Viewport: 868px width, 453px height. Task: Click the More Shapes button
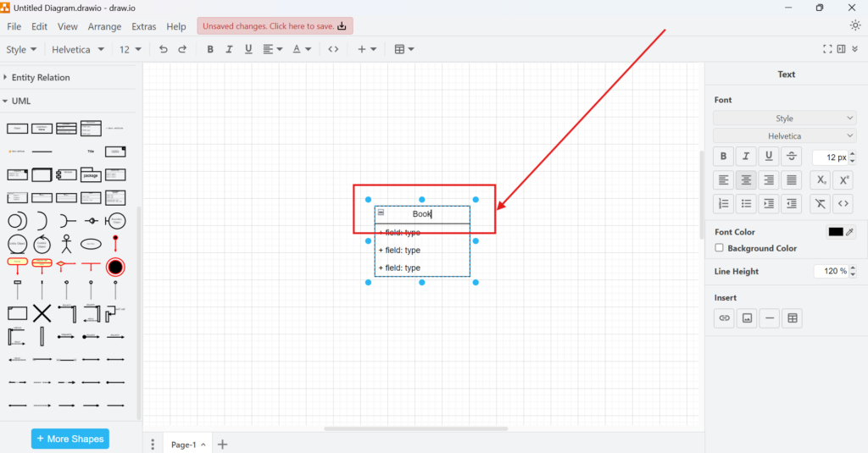[70, 439]
